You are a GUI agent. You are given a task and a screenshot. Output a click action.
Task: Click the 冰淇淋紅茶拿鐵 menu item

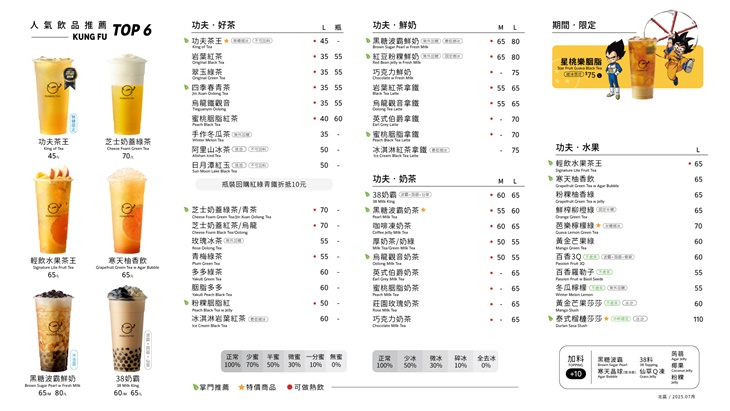(x=399, y=150)
